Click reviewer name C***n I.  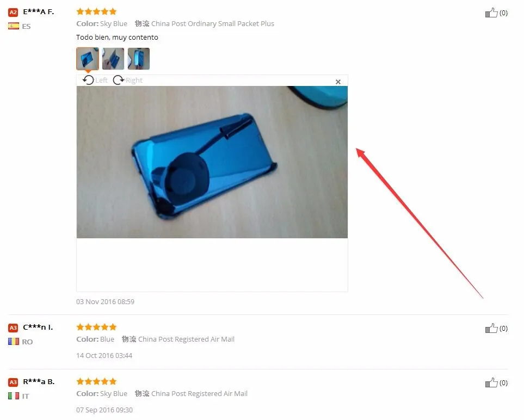pyautogui.click(x=38, y=327)
